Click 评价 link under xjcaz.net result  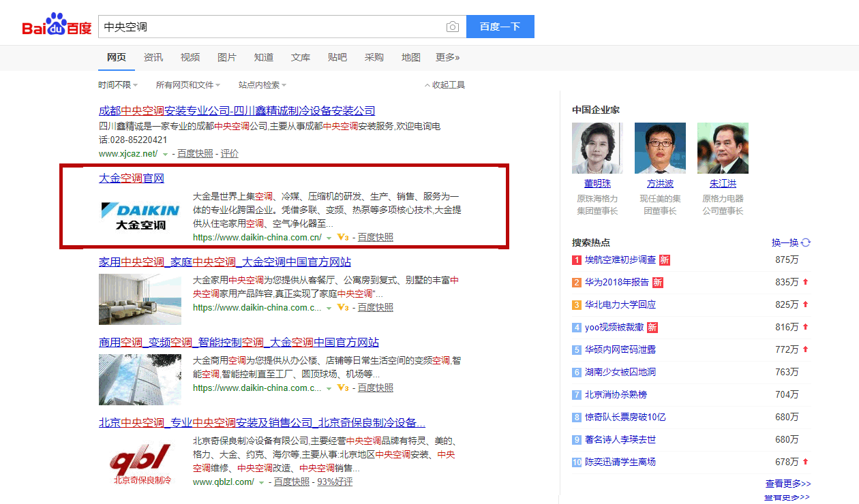click(230, 154)
